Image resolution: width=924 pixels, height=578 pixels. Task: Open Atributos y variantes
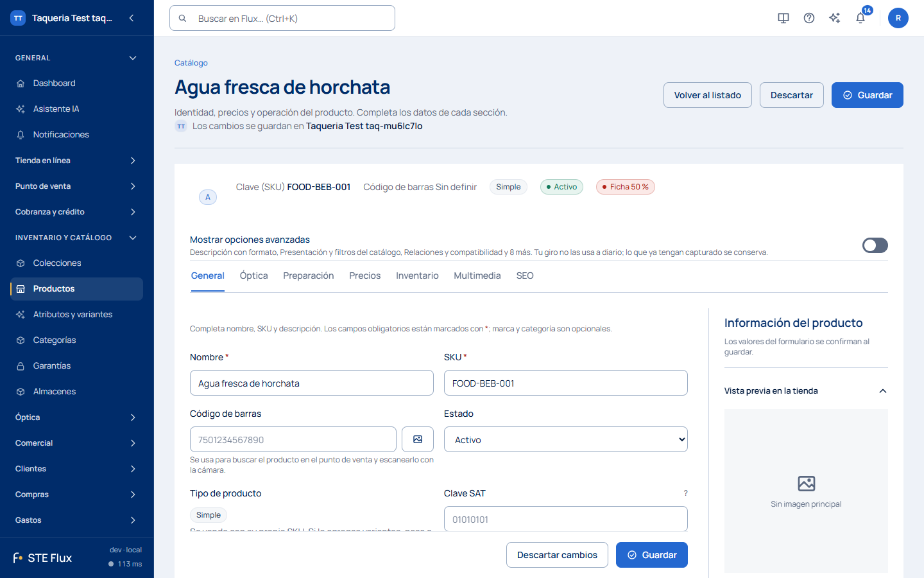76,315
